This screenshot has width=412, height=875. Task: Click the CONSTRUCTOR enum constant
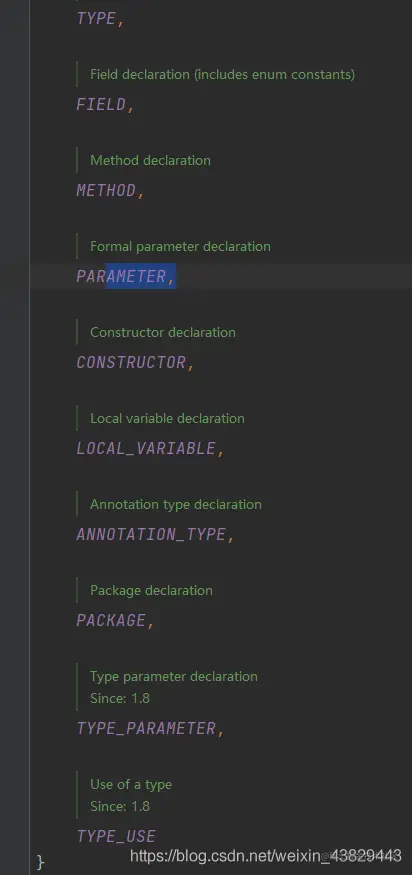pyautogui.click(x=131, y=362)
